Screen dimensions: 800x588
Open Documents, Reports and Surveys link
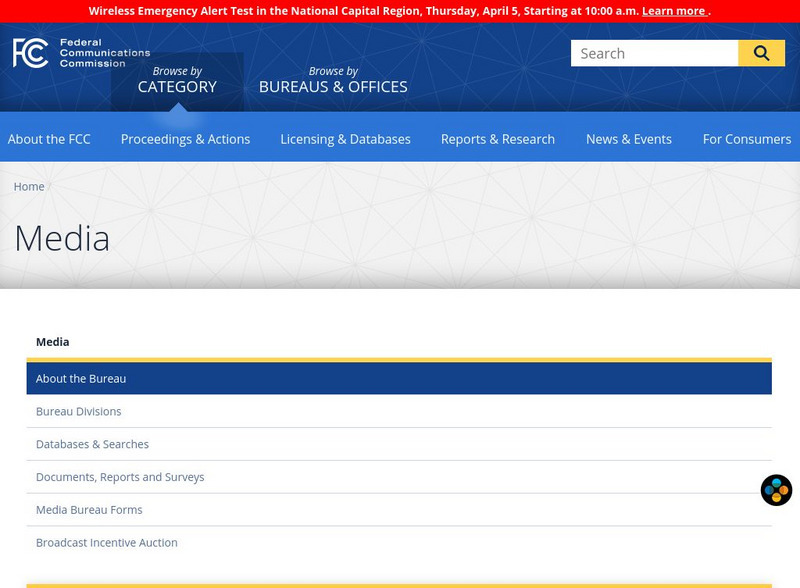pyautogui.click(x=120, y=477)
